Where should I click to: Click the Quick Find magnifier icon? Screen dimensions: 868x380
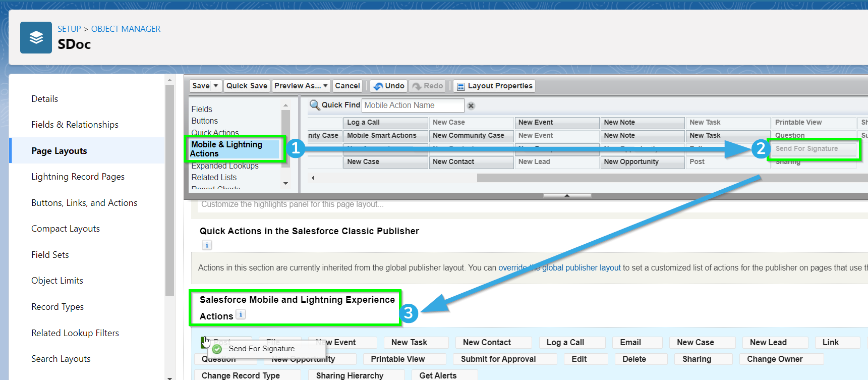pos(315,105)
